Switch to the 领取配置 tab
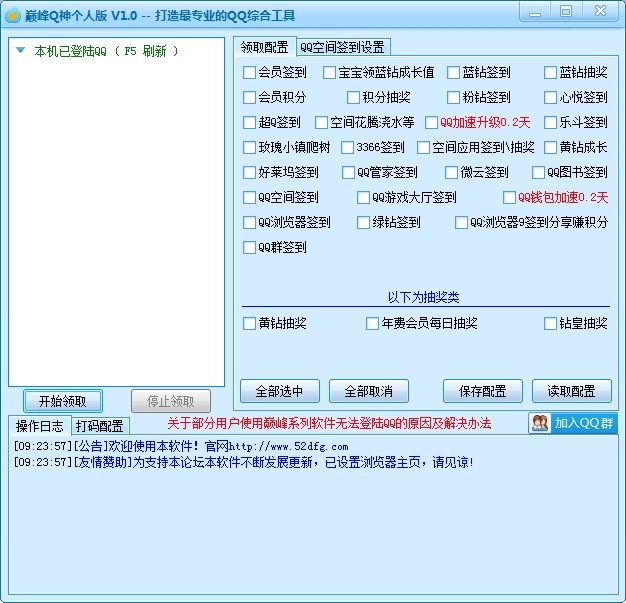 pos(264,47)
